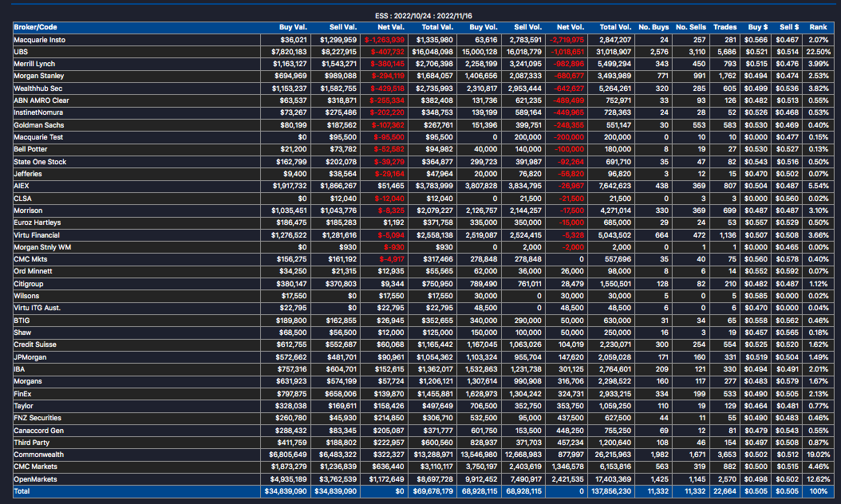Sort by the Trades column header
Image resolution: width=841 pixels, height=504 pixels.
(725, 27)
